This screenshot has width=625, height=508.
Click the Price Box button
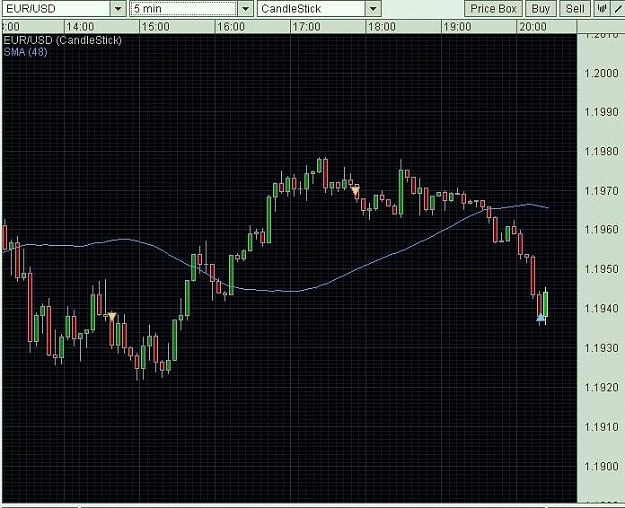pyautogui.click(x=493, y=8)
